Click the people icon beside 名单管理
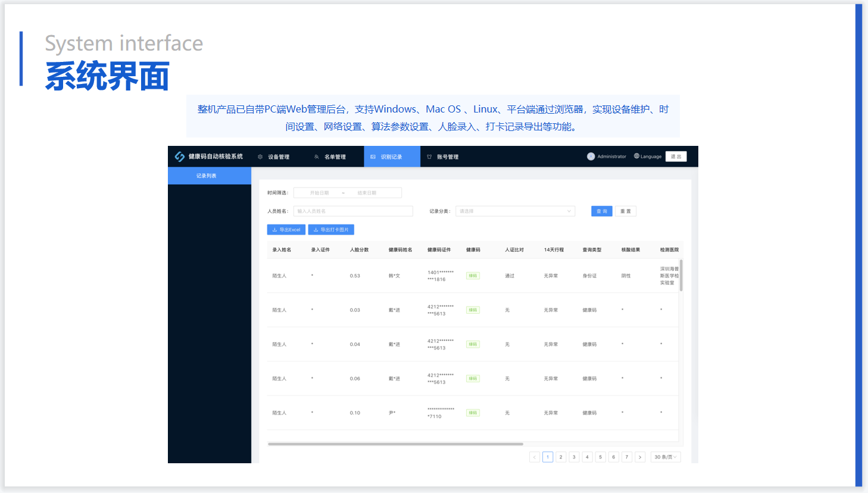868x493 pixels. tap(317, 157)
